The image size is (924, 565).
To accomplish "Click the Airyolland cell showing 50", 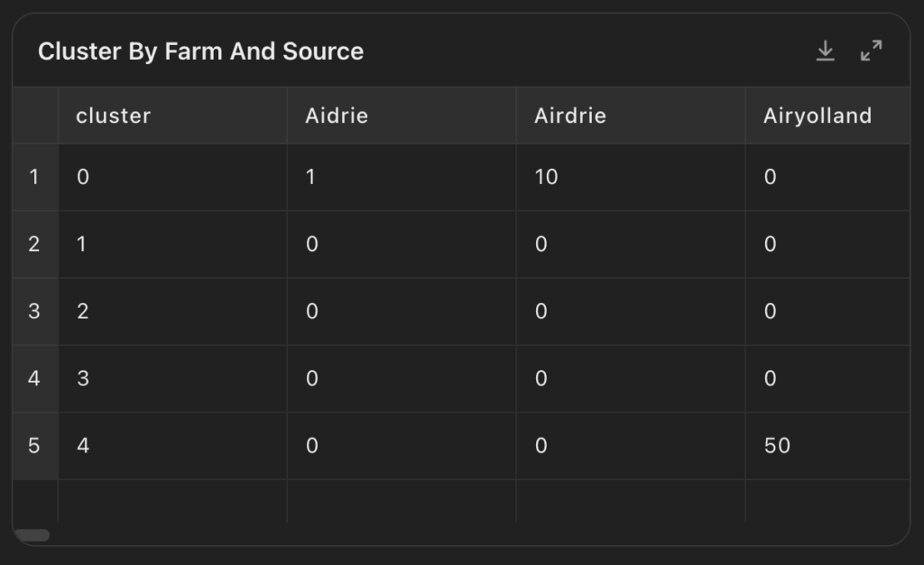I will coord(827,446).
